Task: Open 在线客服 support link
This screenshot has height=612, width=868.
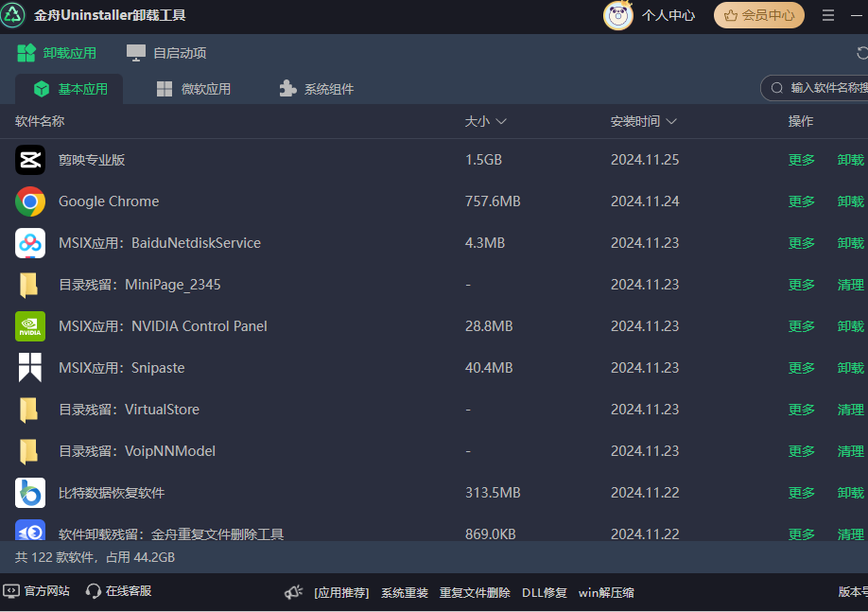Action: pos(118,591)
